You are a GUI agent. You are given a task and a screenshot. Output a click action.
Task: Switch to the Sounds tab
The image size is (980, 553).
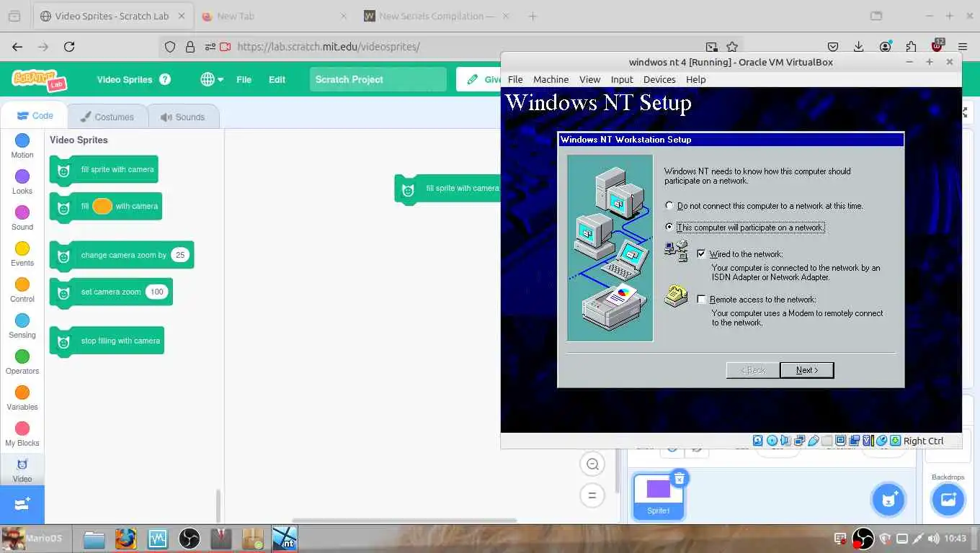tap(183, 117)
